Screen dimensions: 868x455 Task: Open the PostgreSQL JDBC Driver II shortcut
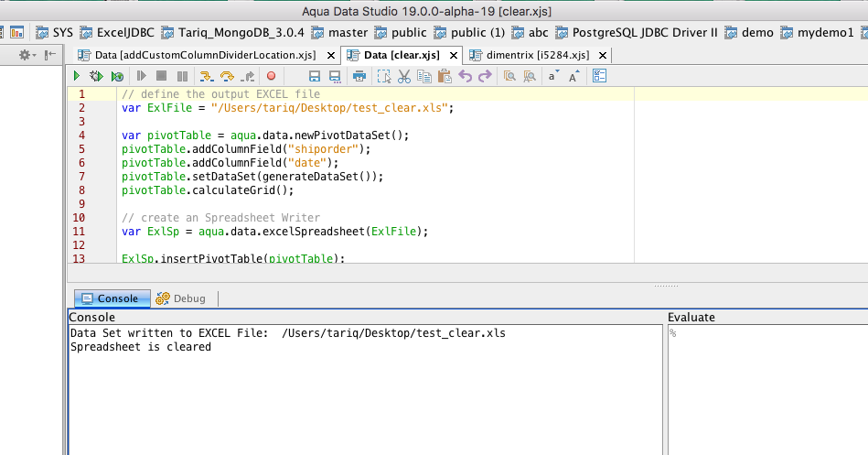point(636,33)
